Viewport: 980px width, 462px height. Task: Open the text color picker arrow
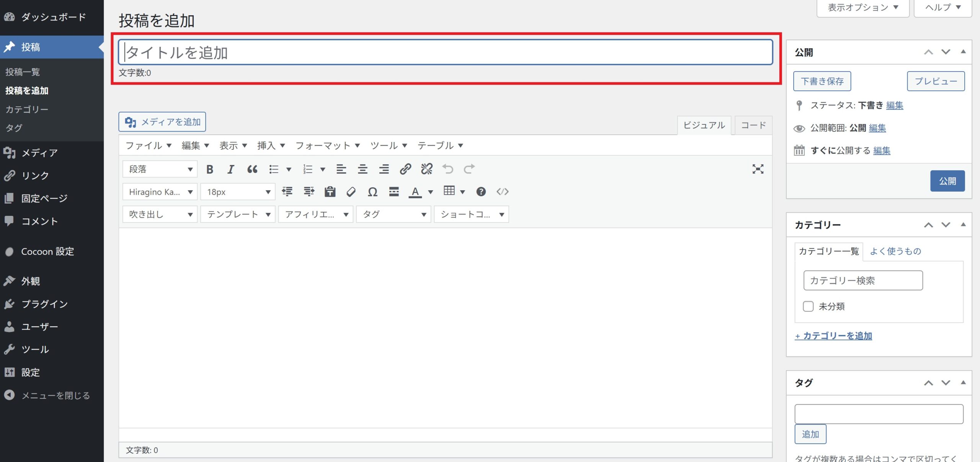pyautogui.click(x=431, y=192)
